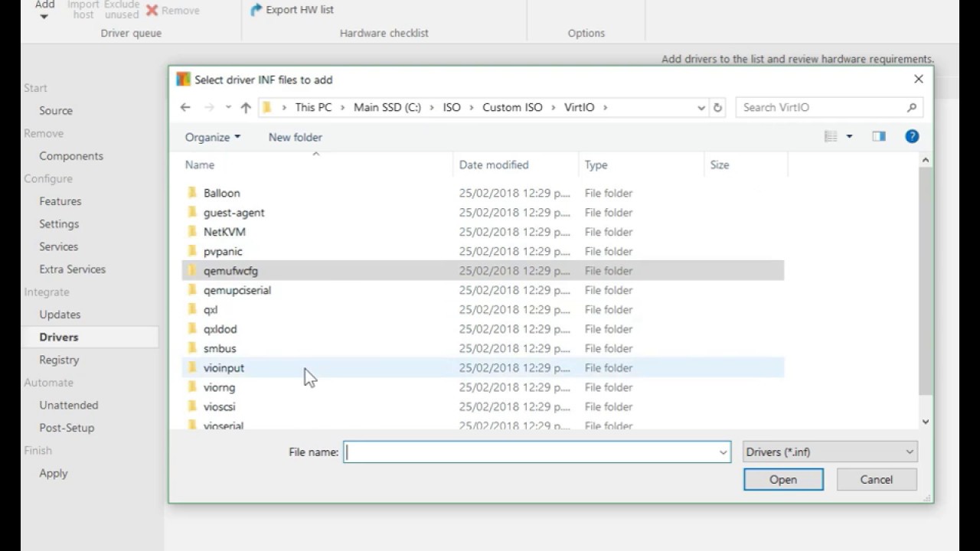
Task: Open Unattended page in sidebar
Action: [x=69, y=406]
